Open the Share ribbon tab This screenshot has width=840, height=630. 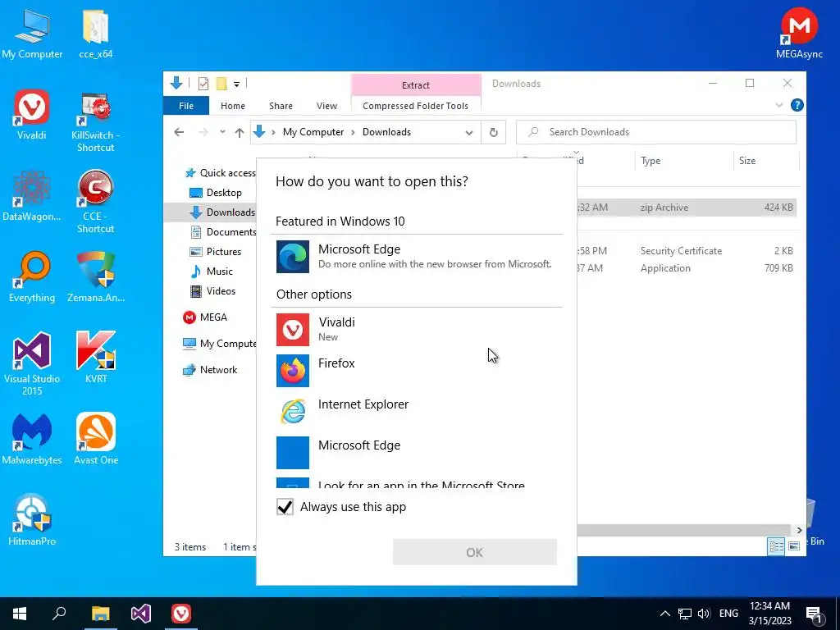[281, 106]
